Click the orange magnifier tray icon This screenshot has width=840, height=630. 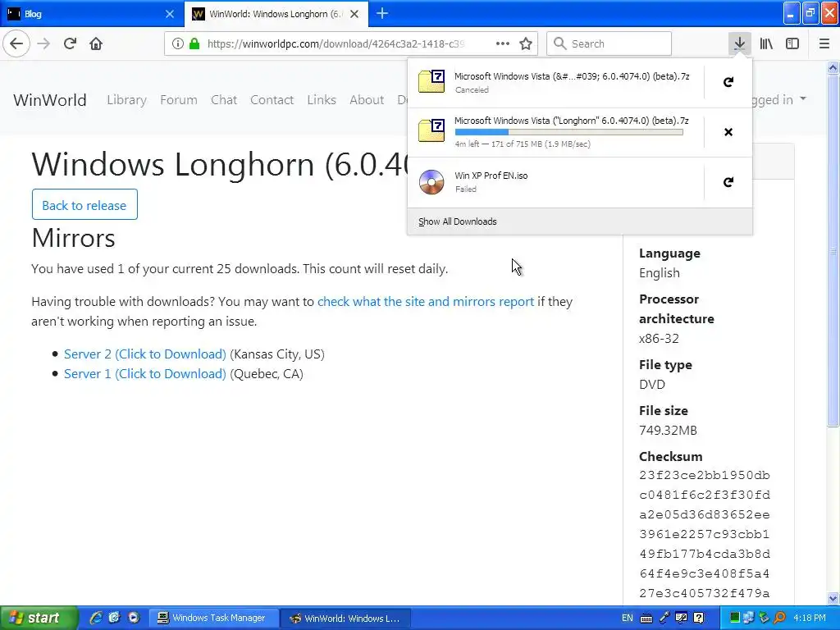point(779,618)
